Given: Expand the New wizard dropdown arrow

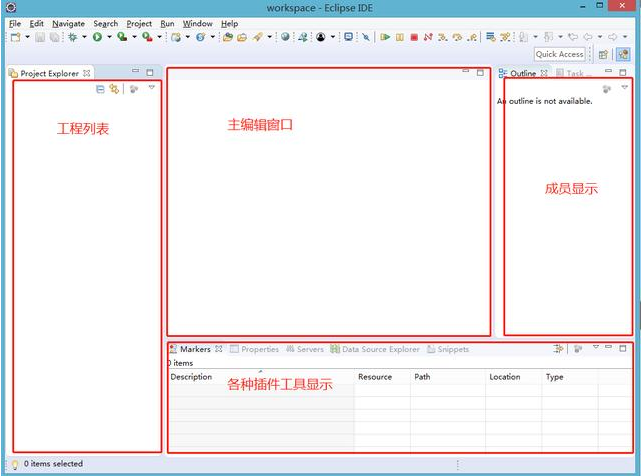Looking at the screenshot, I should click(x=27, y=37).
